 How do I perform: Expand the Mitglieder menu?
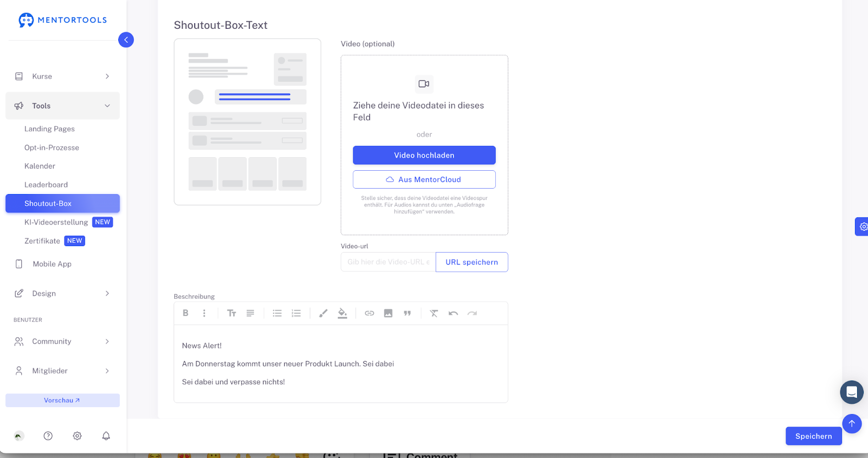click(x=62, y=371)
